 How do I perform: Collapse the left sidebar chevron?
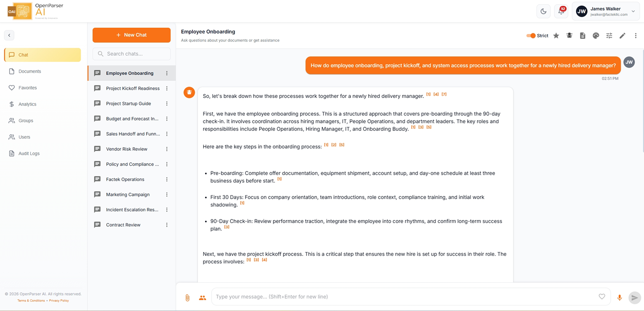point(9,35)
